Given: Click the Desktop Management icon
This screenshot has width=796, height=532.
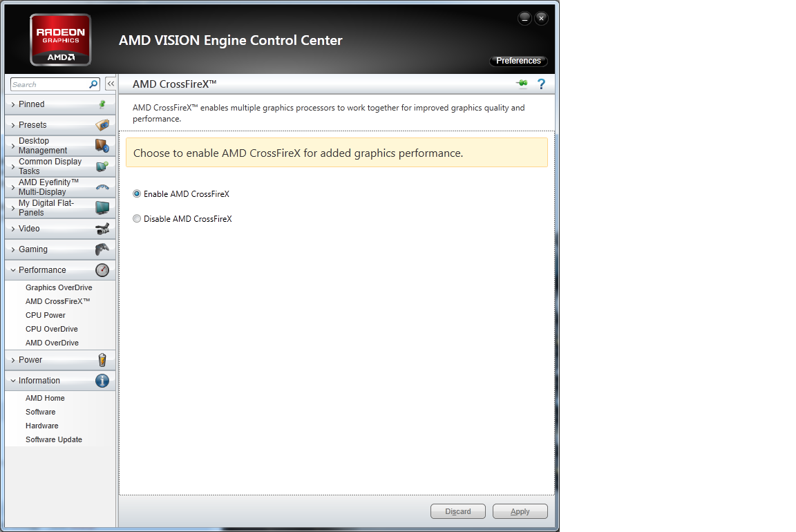Looking at the screenshot, I should tap(102, 146).
